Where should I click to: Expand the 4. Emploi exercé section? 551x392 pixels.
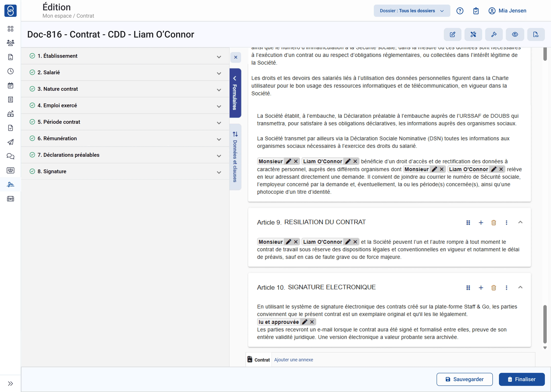pyautogui.click(x=125, y=106)
